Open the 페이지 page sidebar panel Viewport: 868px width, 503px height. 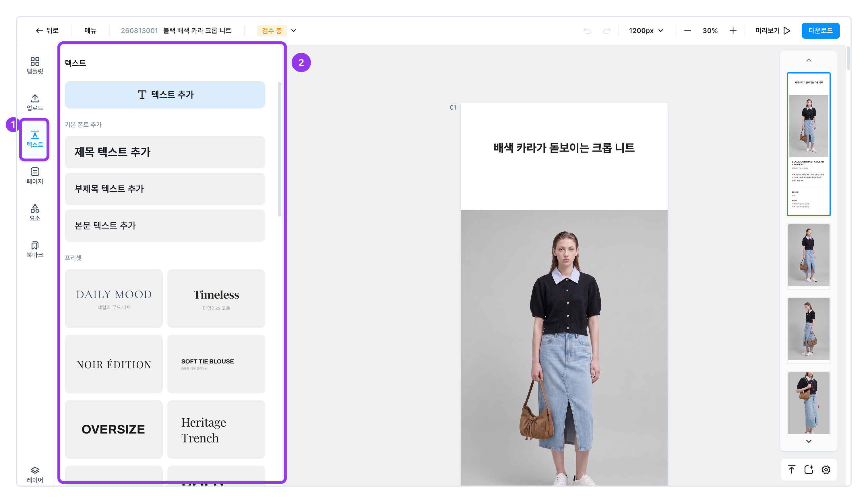coord(35,176)
